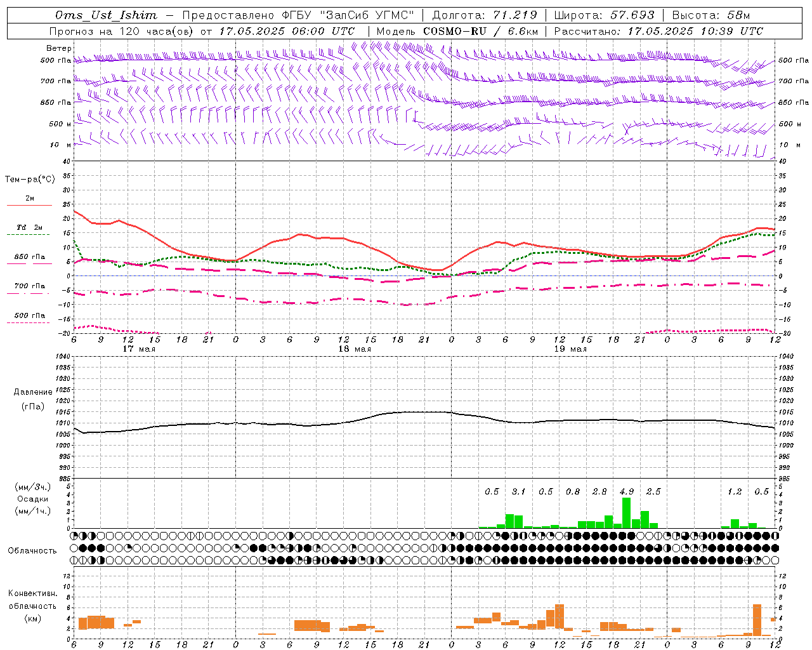Click the Осадки panel label

click(33, 499)
